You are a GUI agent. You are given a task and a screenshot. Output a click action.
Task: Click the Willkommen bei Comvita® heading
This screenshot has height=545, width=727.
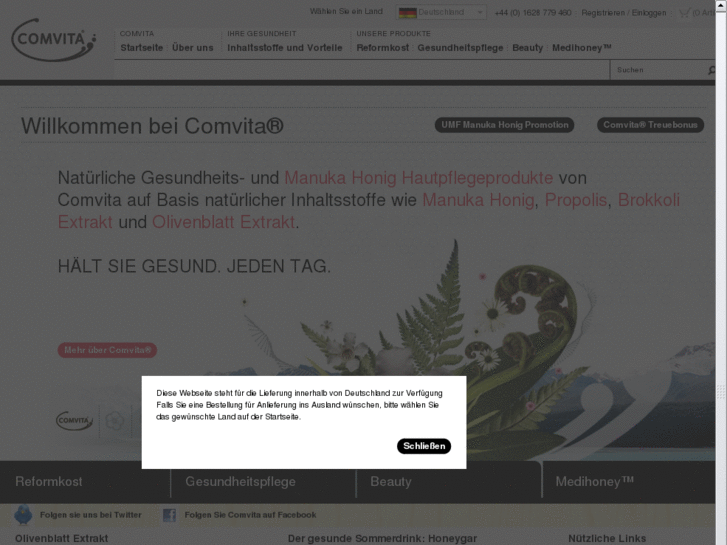(x=152, y=126)
